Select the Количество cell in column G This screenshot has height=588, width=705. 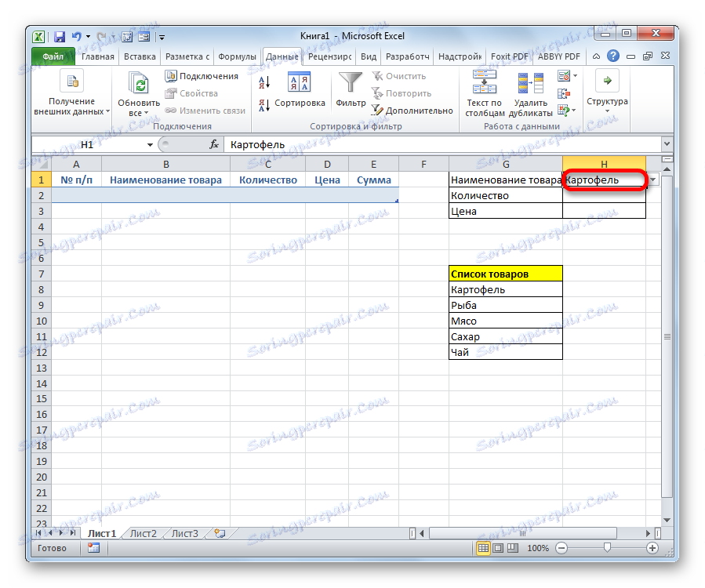pos(505,195)
